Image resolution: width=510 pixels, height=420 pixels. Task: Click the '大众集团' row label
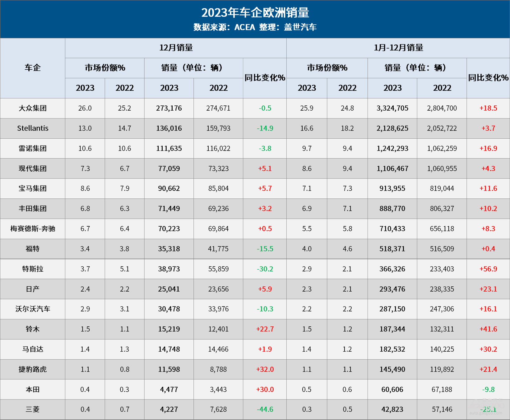pos(33,108)
